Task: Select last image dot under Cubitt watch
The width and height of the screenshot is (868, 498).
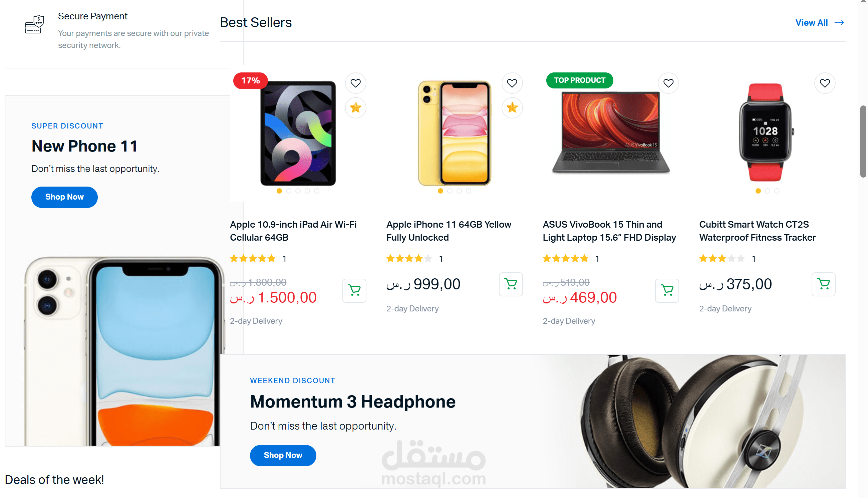Action: pyautogui.click(x=777, y=191)
